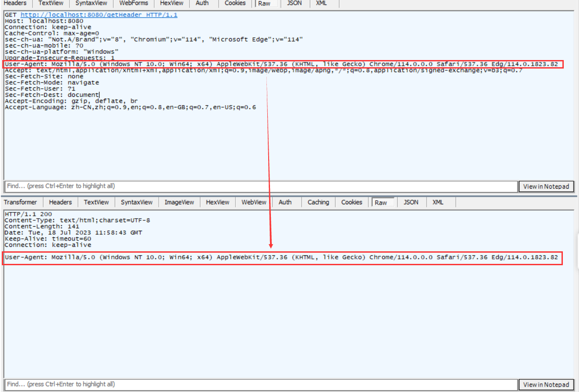Switch to the response HexView tab
Viewport: 579px width, 392px height.
pos(218,202)
